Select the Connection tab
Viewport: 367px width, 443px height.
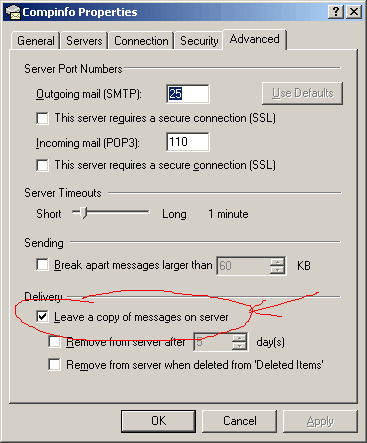pos(141,41)
